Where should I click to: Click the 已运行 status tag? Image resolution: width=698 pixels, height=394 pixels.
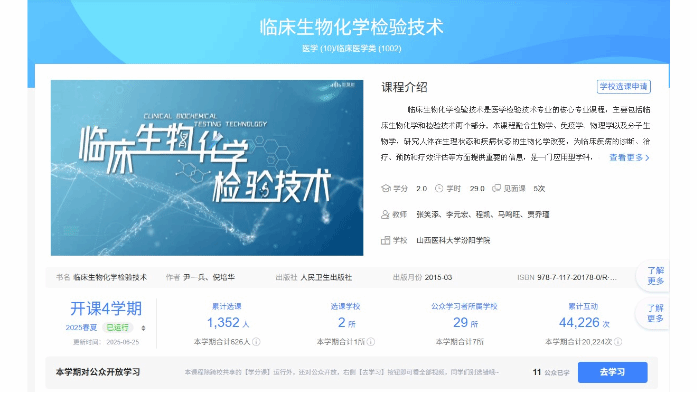pos(117,328)
